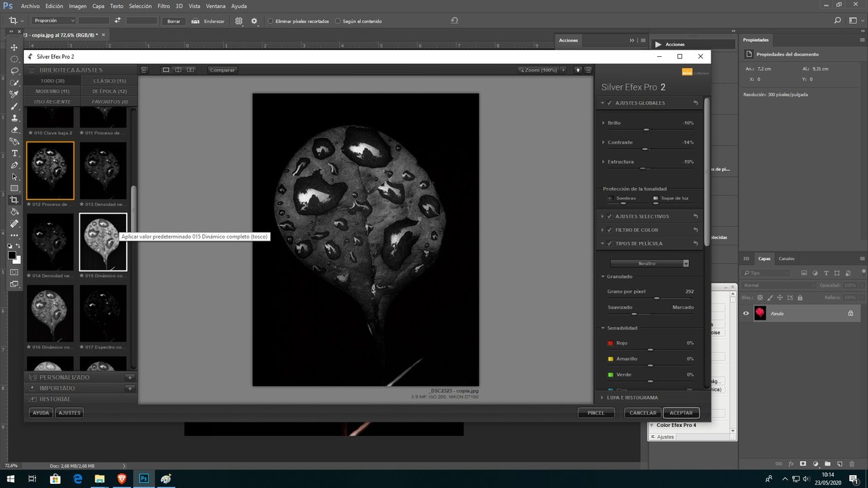
Task: Select the Elliptical Marquee tool
Action: click(14, 59)
